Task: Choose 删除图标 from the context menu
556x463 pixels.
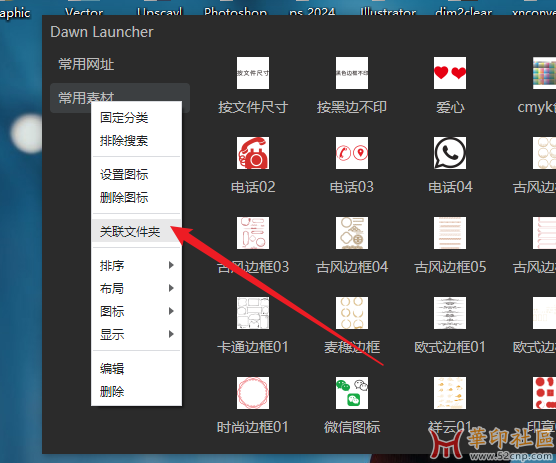Action: coord(137,197)
